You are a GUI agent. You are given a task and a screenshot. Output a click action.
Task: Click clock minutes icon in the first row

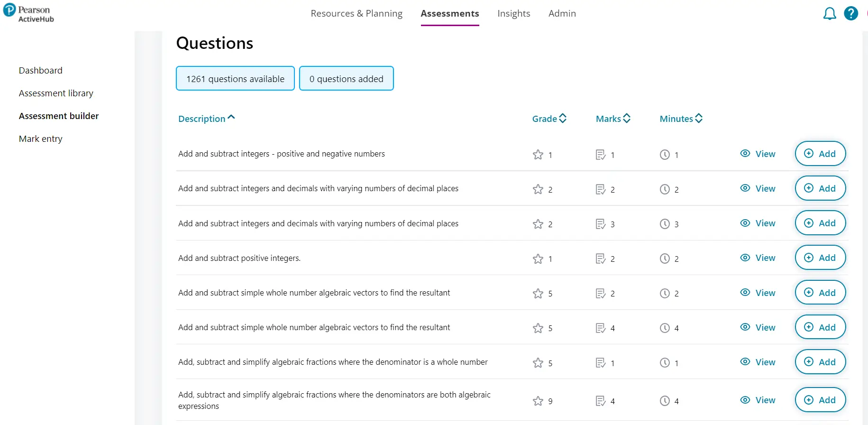pos(665,155)
